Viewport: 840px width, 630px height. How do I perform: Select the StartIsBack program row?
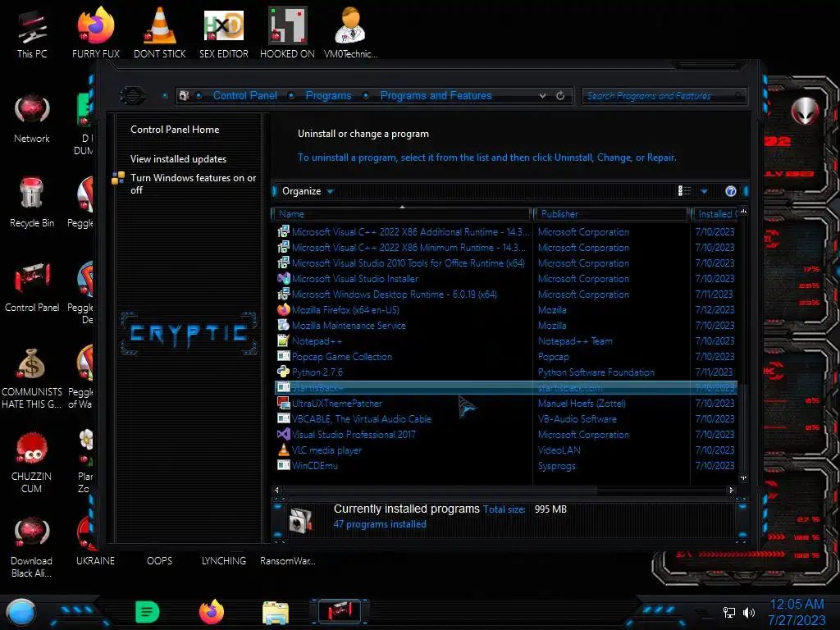pos(506,387)
